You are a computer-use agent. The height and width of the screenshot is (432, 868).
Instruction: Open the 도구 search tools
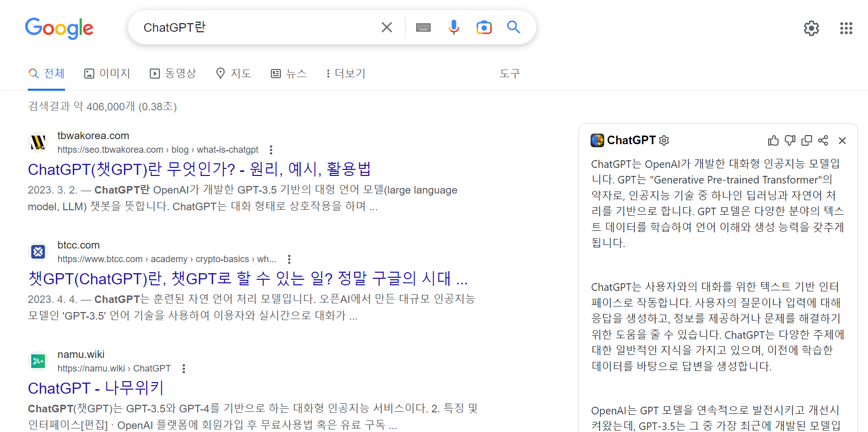pos(509,74)
